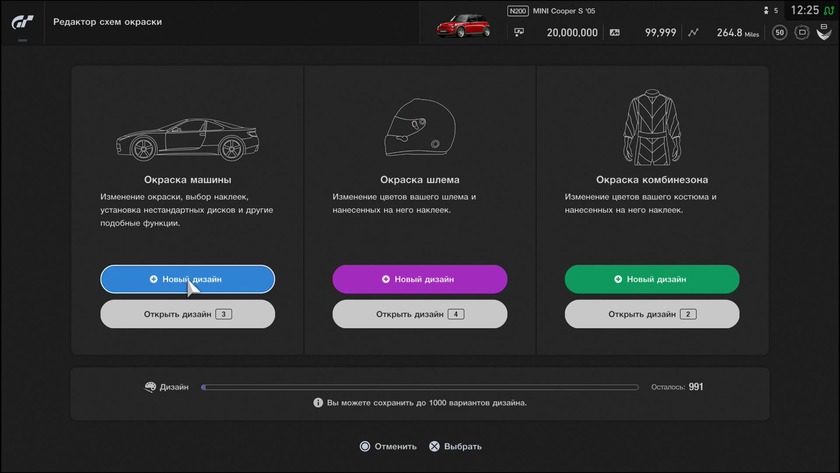This screenshot has height=473, width=840.
Task: Click the mileage points icon beside 99,999
Action: click(x=615, y=32)
